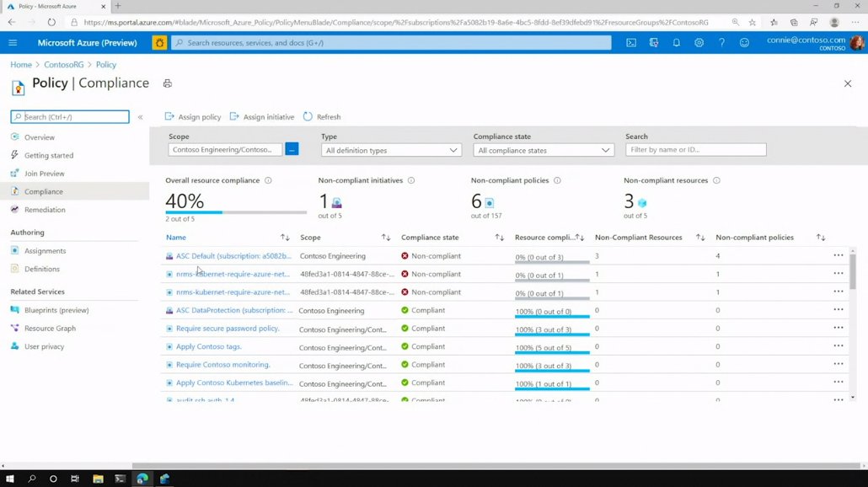Click the print icon beside Policy title
This screenshot has width=868, height=487.
pos(168,83)
